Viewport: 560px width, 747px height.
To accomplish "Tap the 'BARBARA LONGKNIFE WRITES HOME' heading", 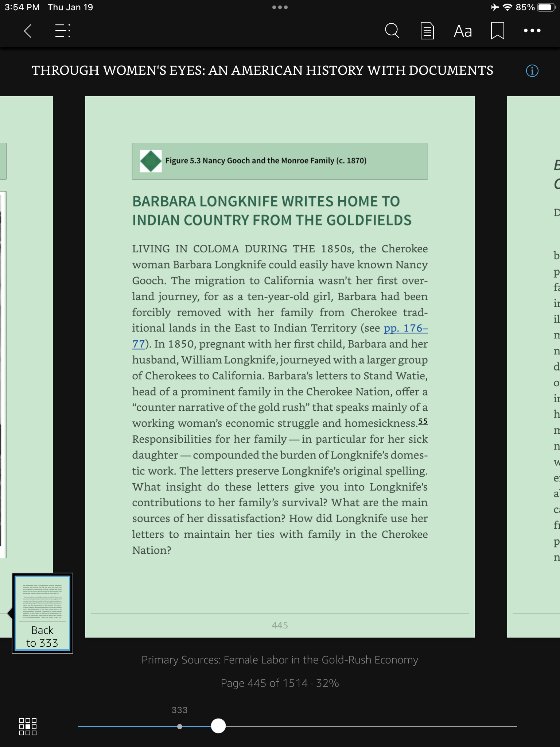I will (272, 211).
